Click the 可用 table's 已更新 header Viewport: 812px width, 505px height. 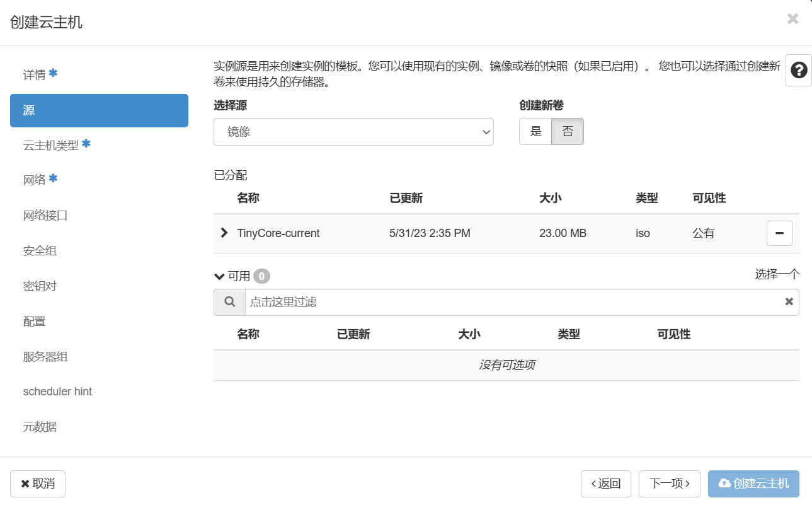(353, 334)
